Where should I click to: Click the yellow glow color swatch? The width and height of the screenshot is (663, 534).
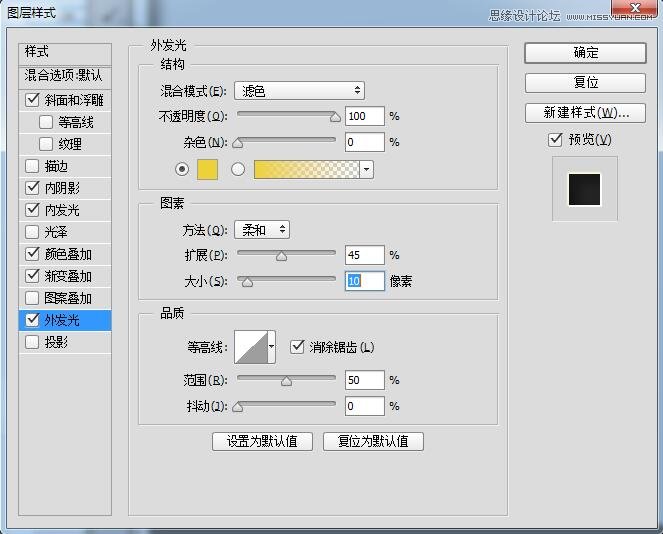pyautogui.click(x=208, y=170)
